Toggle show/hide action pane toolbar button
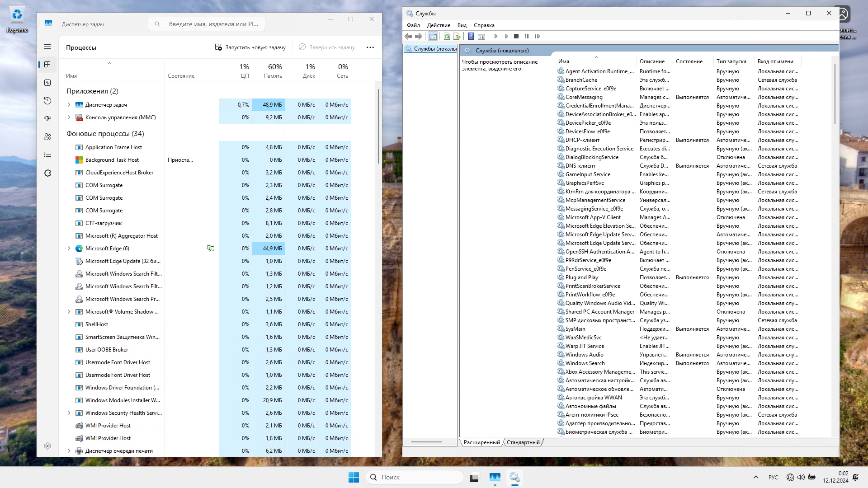 [481, 36]
